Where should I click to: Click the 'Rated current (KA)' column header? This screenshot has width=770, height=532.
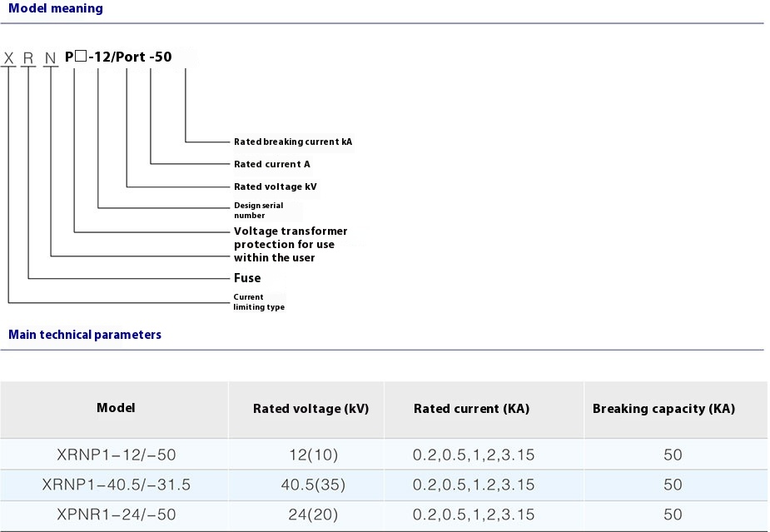point(470,409)
